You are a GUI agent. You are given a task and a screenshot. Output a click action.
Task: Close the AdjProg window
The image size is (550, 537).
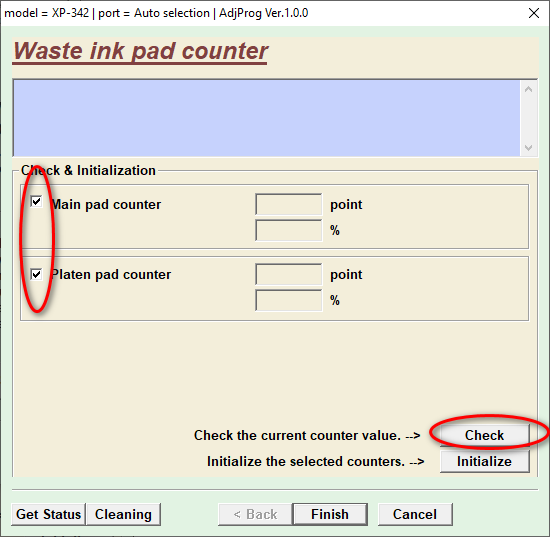[x=534, y=13]
